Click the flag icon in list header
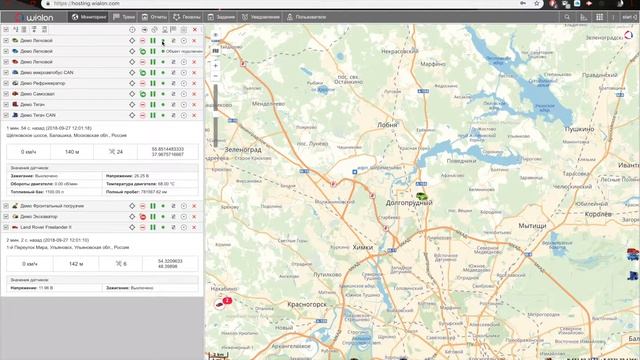This screenshot has height=360, width=640. [173, 29]
